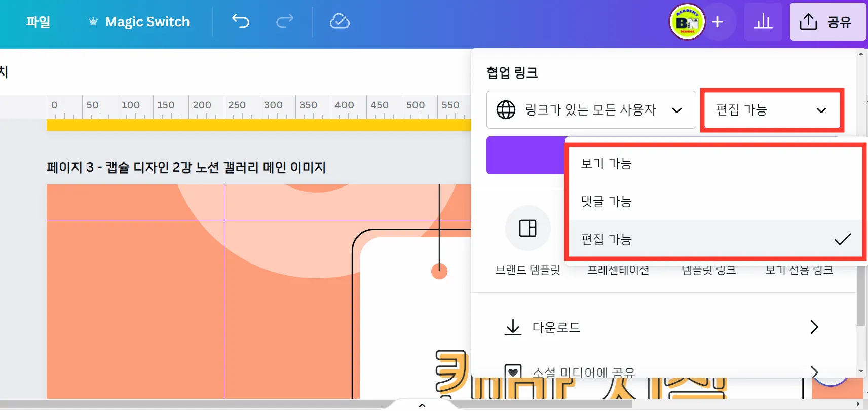Click the purple copy link button
The height and width of the screenshot is (411, 868).
point(525,155)
